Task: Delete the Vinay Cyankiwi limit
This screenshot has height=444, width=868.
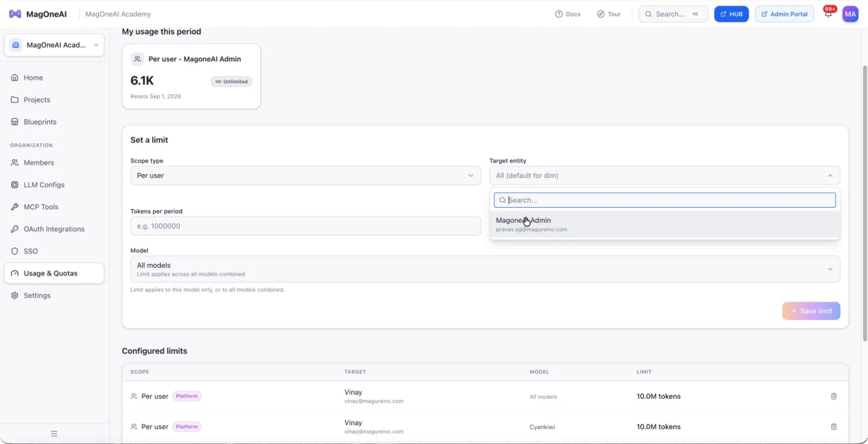Action: [x=834, y=427]
